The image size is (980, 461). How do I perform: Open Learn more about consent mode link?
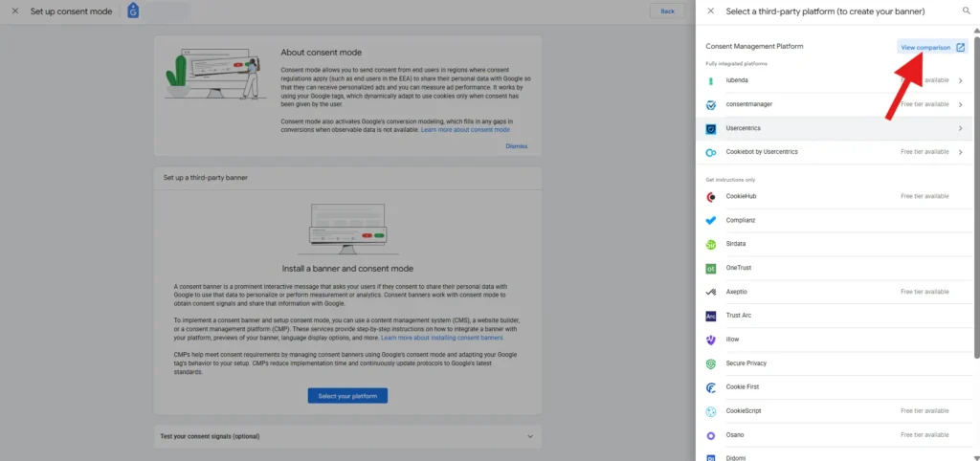tap(465, 130)
